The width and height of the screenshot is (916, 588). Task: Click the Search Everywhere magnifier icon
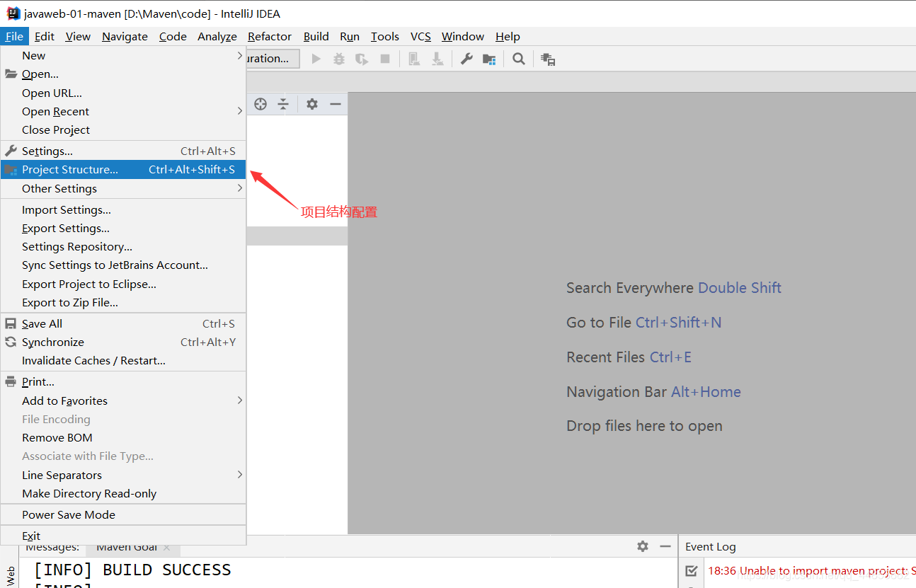click(519, 59)
